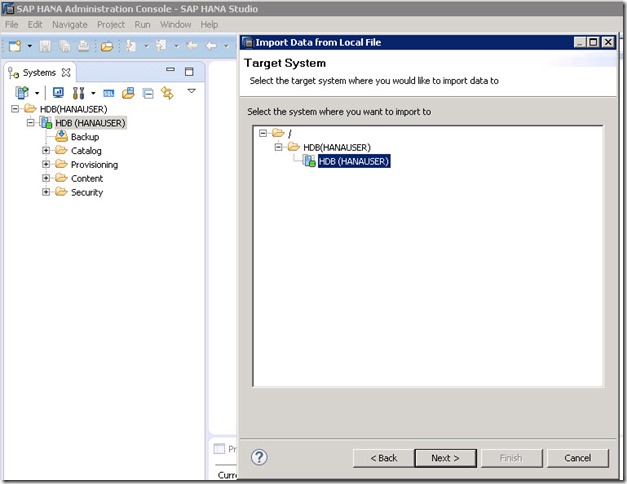627x484 pixels.
Task: Click the Back navigation arrow icon
Action: (x=212, y=46)
